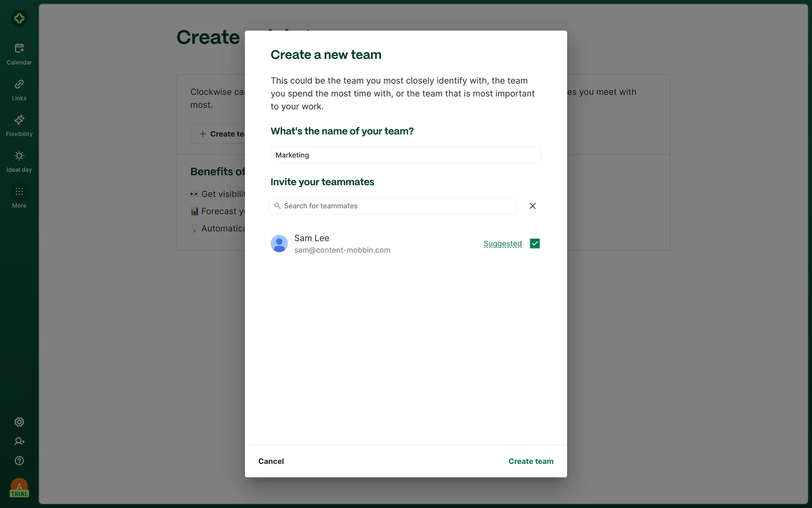Open the Links sidebar icon
The width and height of the screenshot is (812, 508).
[x=19, y=84]
